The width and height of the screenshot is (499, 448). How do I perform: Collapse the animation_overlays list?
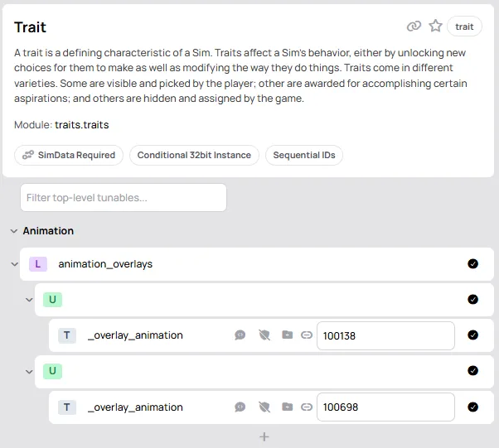14,264
